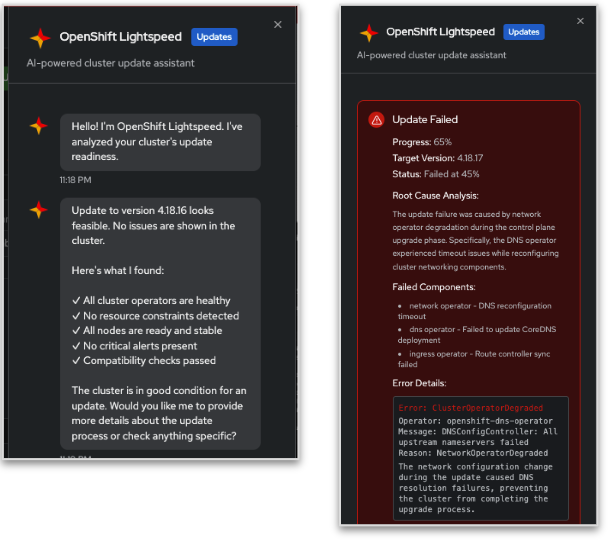Click the Updates badge in left panel
This screenshot has width=614, height=548.
click(x=214, y=37)
